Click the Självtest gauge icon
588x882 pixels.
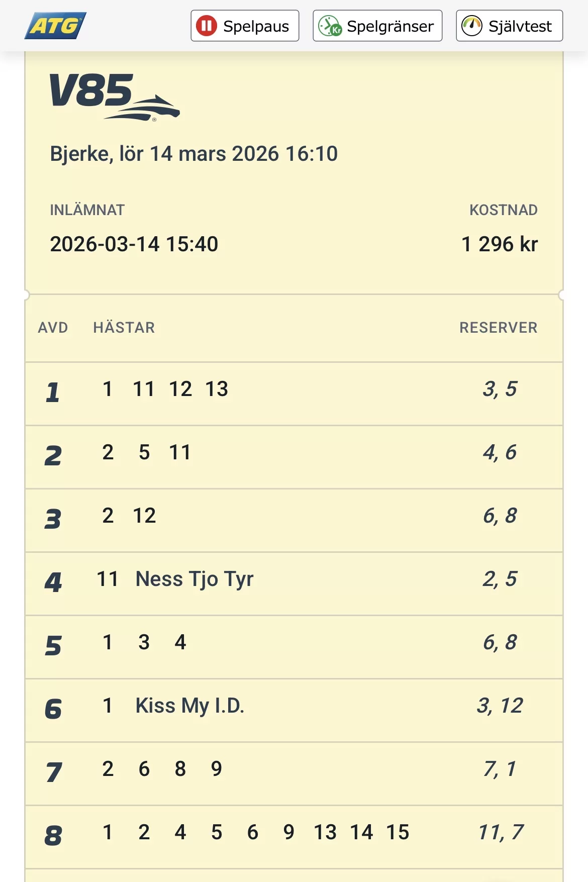(472, 26)
